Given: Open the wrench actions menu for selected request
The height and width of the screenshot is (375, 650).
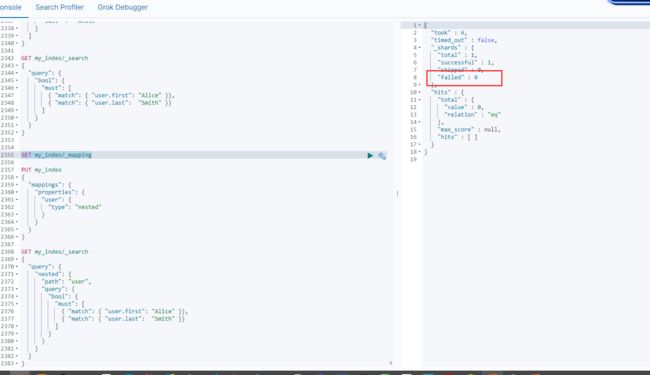Looking at the screenshot, I should tap(382, 156).
